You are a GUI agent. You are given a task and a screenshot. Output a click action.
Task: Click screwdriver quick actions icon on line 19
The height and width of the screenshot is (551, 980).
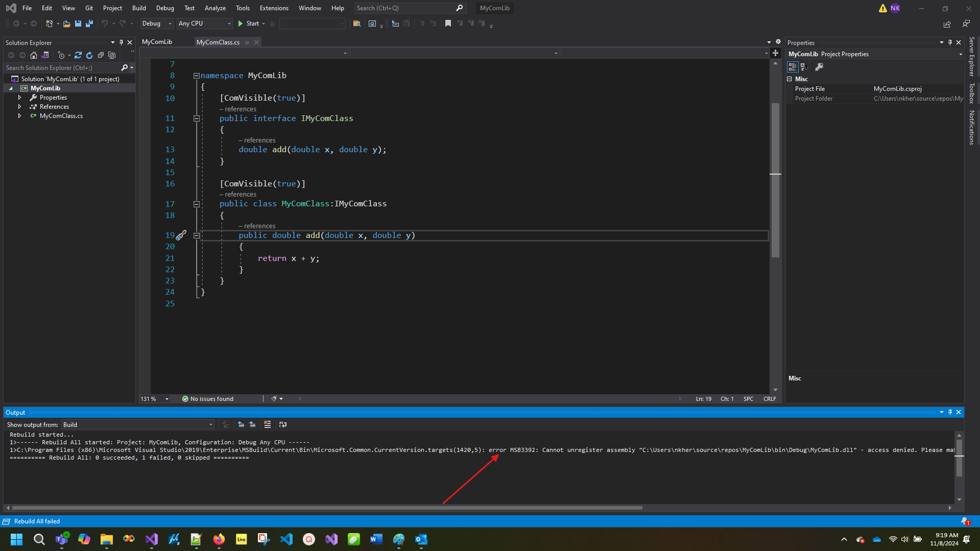181,235
